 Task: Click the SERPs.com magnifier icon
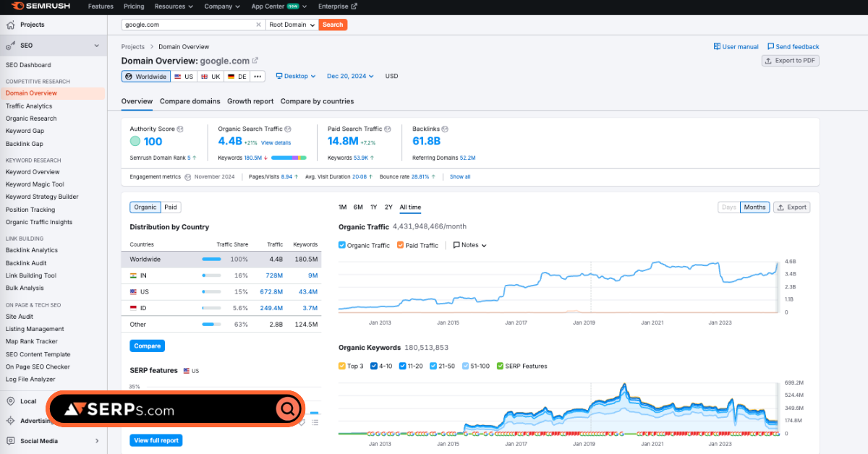point(288,410)
